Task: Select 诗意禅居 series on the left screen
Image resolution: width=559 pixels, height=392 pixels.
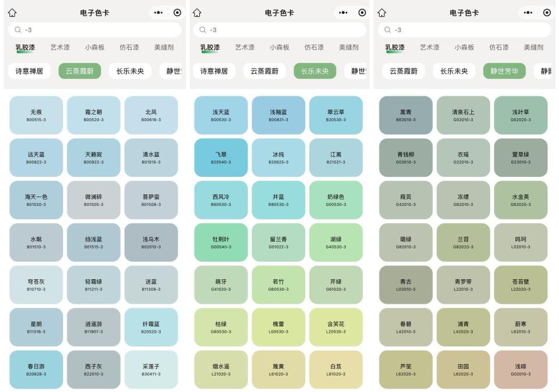Action: [29, 71]
